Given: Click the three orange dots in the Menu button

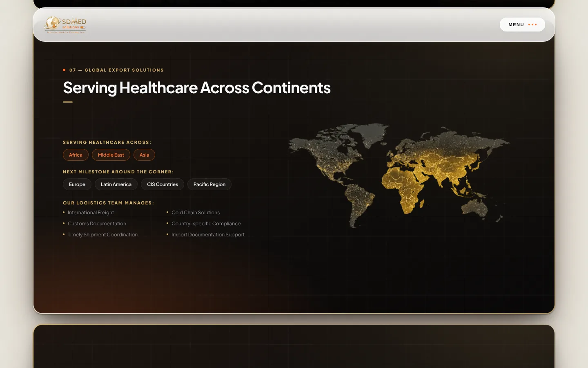Looking at the screenshot, I should click(532, 25).
